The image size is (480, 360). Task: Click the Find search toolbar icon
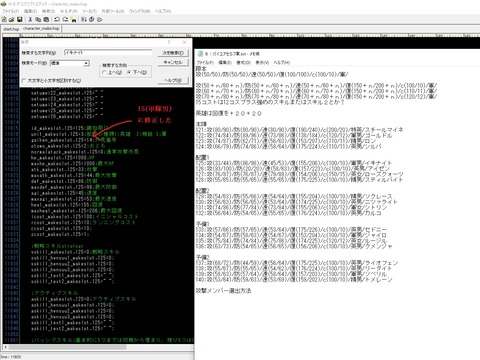point(73,20)
